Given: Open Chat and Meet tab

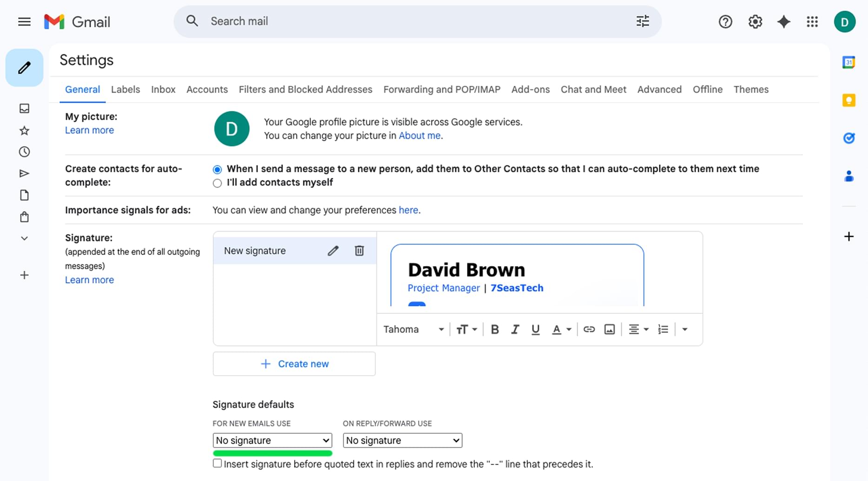Looking at the screenshot, I should click(x=593, y=90).
